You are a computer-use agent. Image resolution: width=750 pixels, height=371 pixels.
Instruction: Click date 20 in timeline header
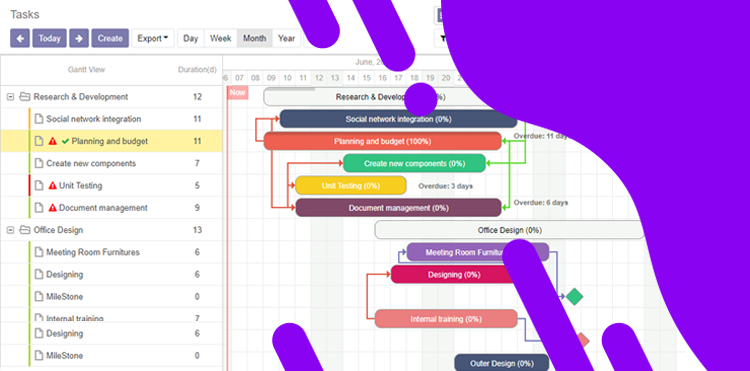(x=446, y=78)
